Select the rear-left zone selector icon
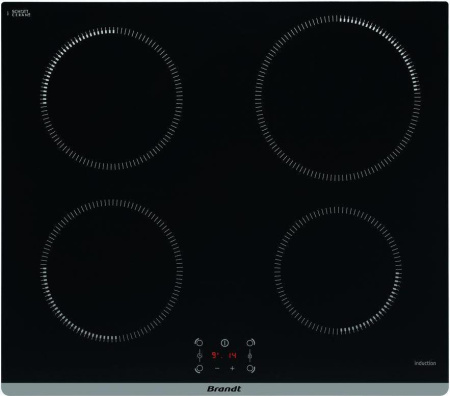The image size is (450, 396). pyautogui.click(x=199, y=342)
